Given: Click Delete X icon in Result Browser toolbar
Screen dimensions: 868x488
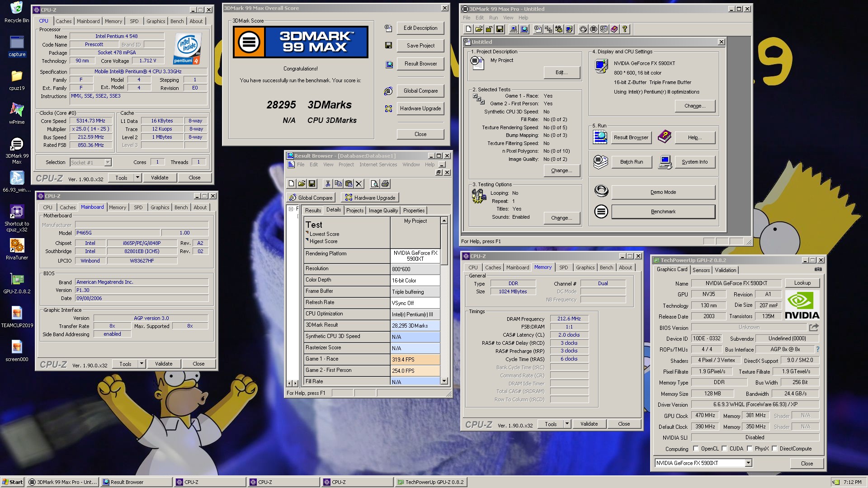Looking at the screenshot, I should tap(359, 184).
